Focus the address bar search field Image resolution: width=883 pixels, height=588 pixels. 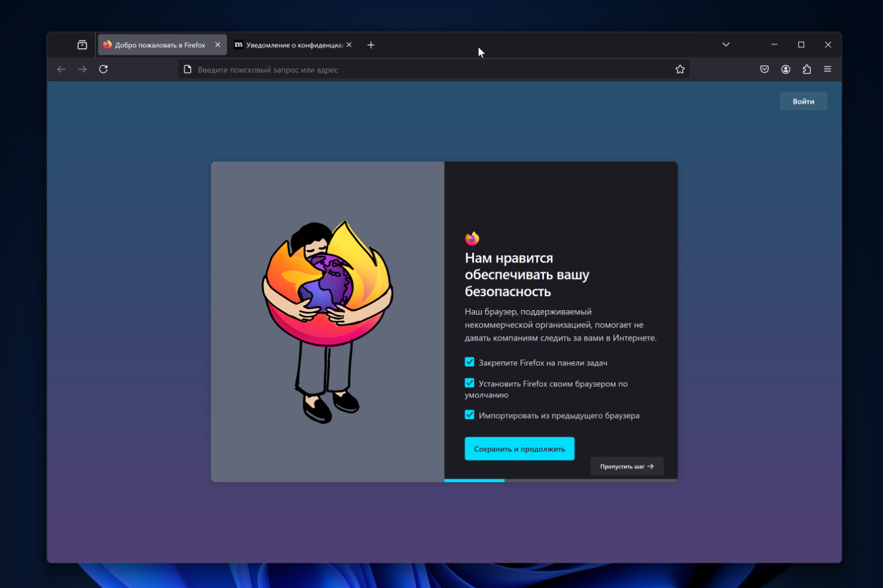click(x=434, y=69)
